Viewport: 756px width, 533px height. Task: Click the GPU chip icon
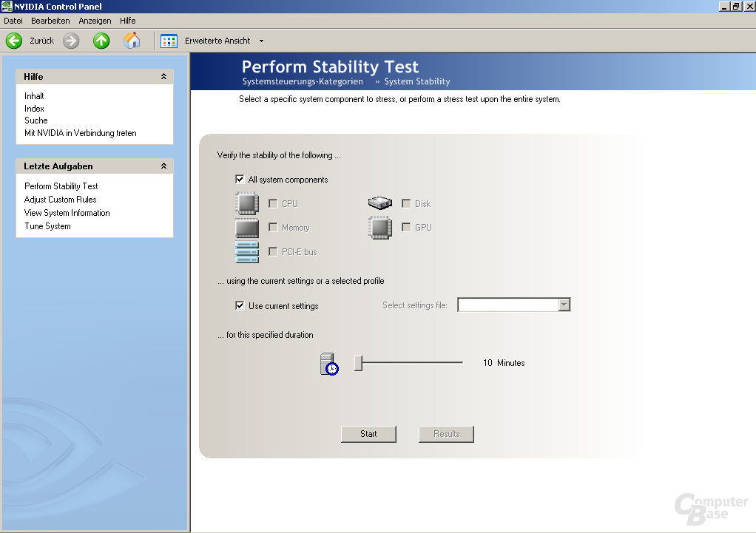click(x=380, y=228)
